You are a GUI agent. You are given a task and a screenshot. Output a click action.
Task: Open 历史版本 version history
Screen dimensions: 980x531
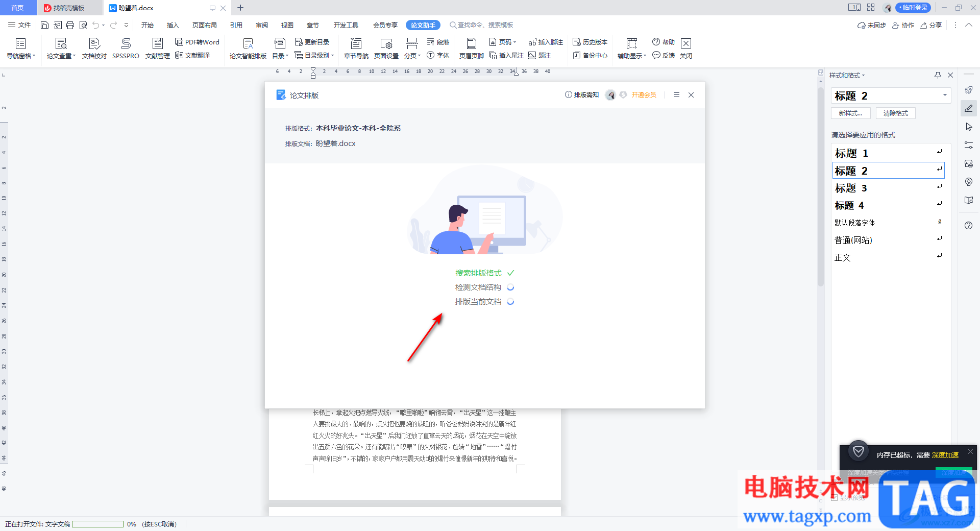[590, 42]
